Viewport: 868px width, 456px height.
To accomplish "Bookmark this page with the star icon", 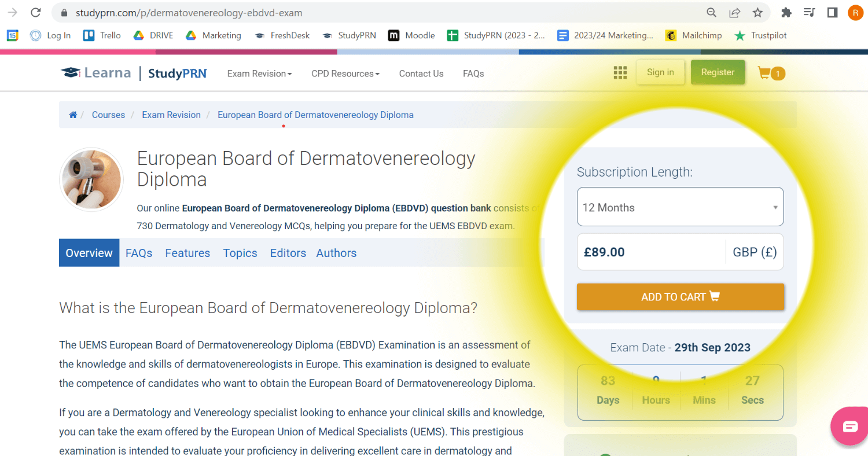I will click(757, 13).
